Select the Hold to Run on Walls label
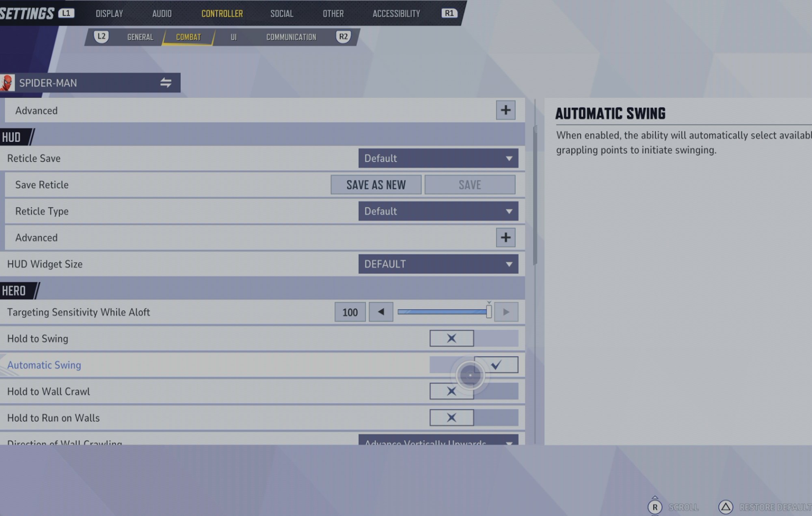The height and width of the screenshot is (516, 812). click(x=53, y=418)
